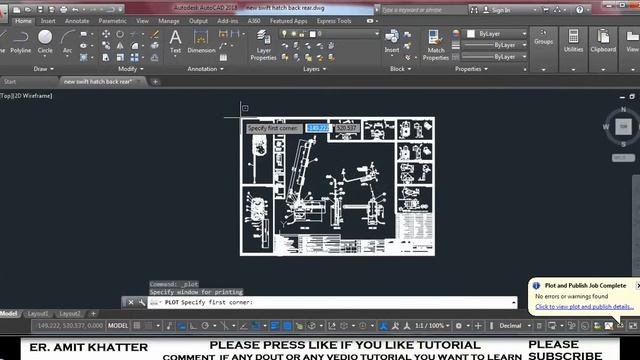Click the Text annotation tool

pos(175,42)
